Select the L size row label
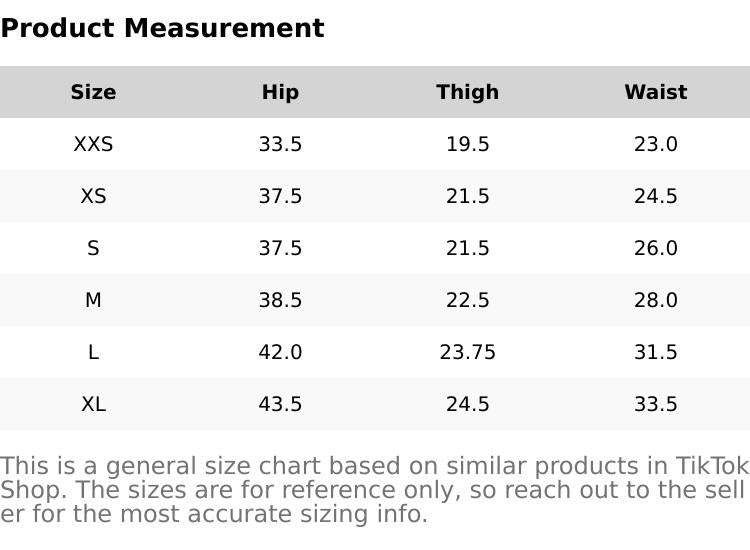The image size is (750, 550). pyautogui.click(x=93, y=352)
